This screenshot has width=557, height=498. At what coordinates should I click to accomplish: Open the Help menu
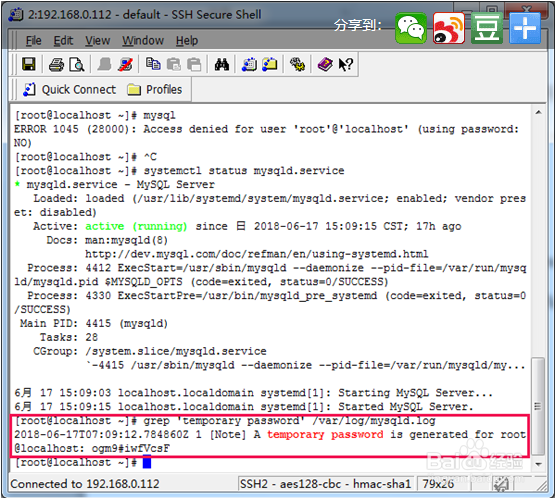[187, 40]
